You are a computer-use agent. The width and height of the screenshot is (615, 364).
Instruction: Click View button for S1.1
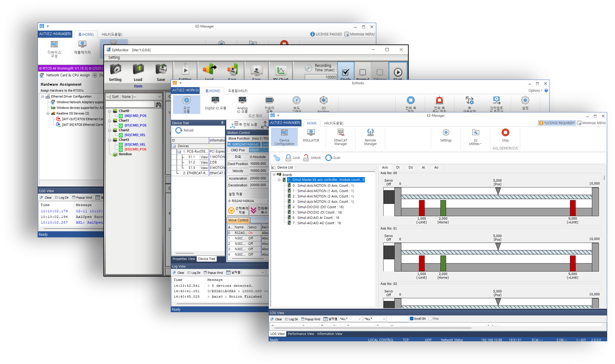tap(204, 157)
